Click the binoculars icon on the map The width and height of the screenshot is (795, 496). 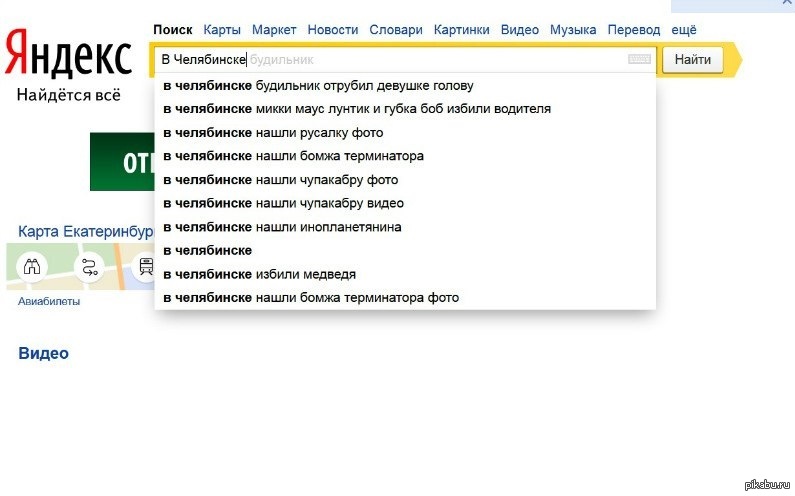[32, 267]
